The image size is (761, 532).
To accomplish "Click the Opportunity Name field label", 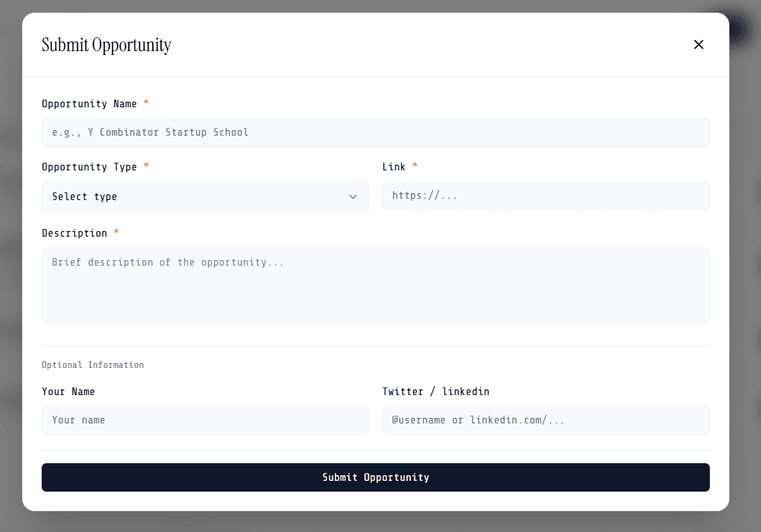I will [89, 103].
